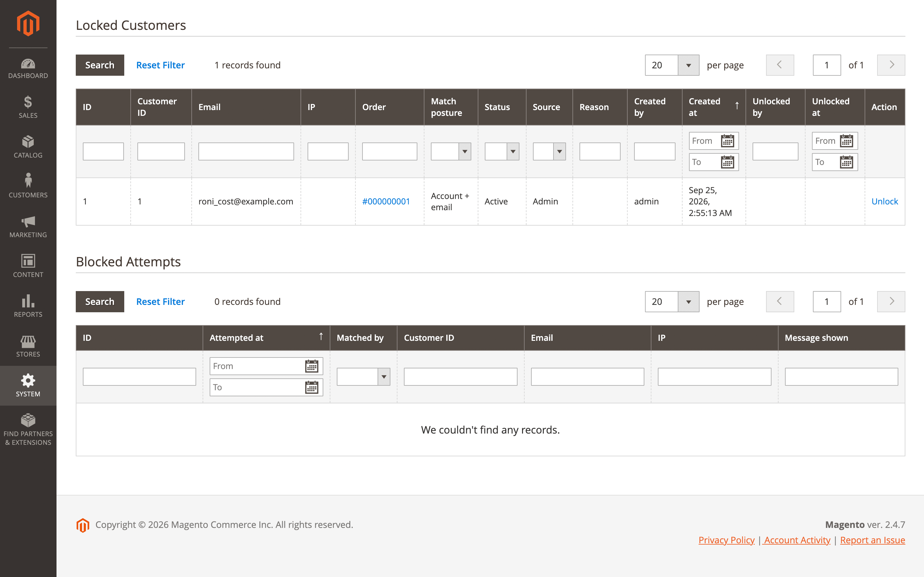The width and height of the screenshot is (924, 577).
Task: Click page number field in Locked Customers
Action: (827, 65)
